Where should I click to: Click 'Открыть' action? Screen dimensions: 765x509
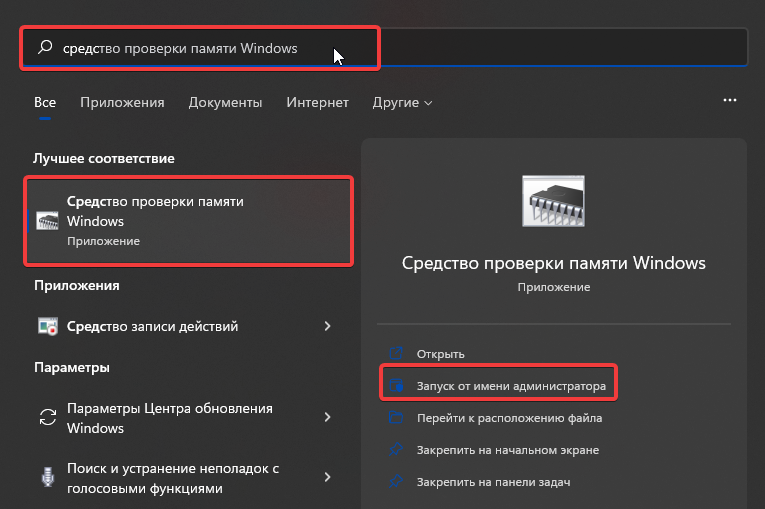tap(440, 354)
